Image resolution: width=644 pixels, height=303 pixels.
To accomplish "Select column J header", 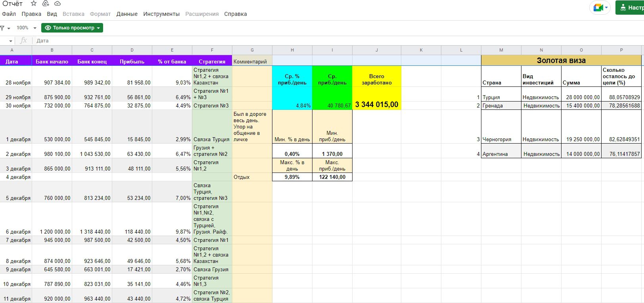I will [377, 50].
